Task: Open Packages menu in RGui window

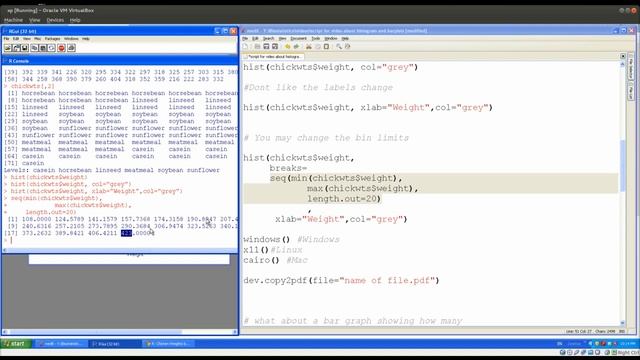Action: pyautogui.click(x=53, y=39)
